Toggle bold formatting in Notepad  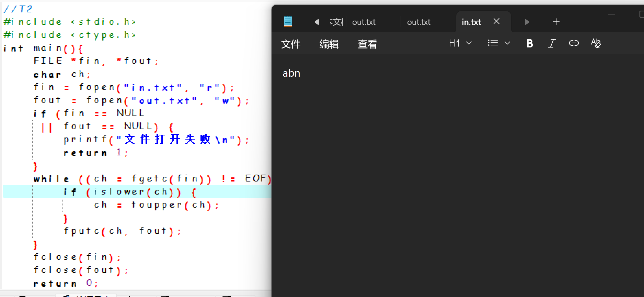click(530, 43)
